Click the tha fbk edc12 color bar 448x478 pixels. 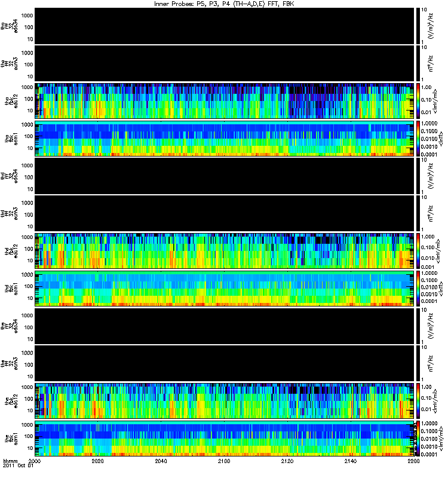pos(418,101)
